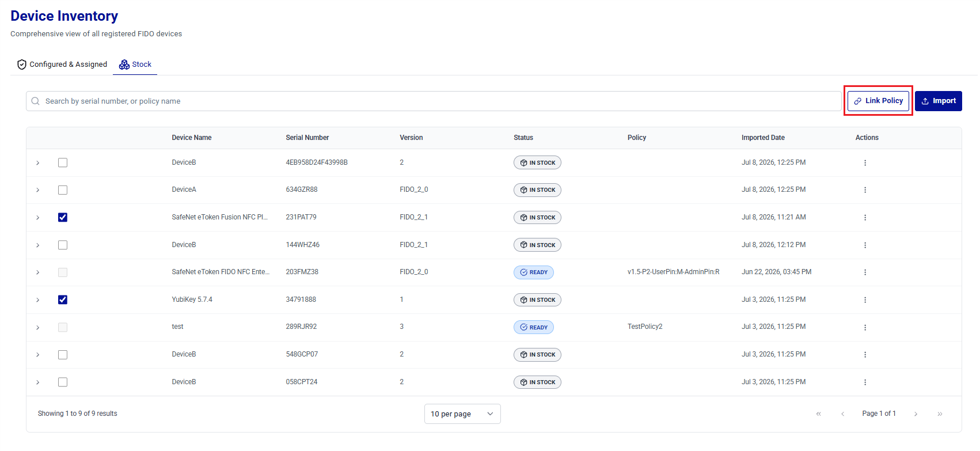
Task: Open actions menu for serial 231PAT79
Action: point(865,218)
